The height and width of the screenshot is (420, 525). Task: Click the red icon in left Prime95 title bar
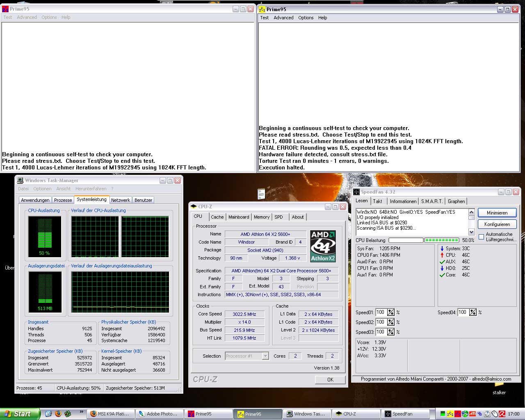pyautogui.click(x=5, y=9)
